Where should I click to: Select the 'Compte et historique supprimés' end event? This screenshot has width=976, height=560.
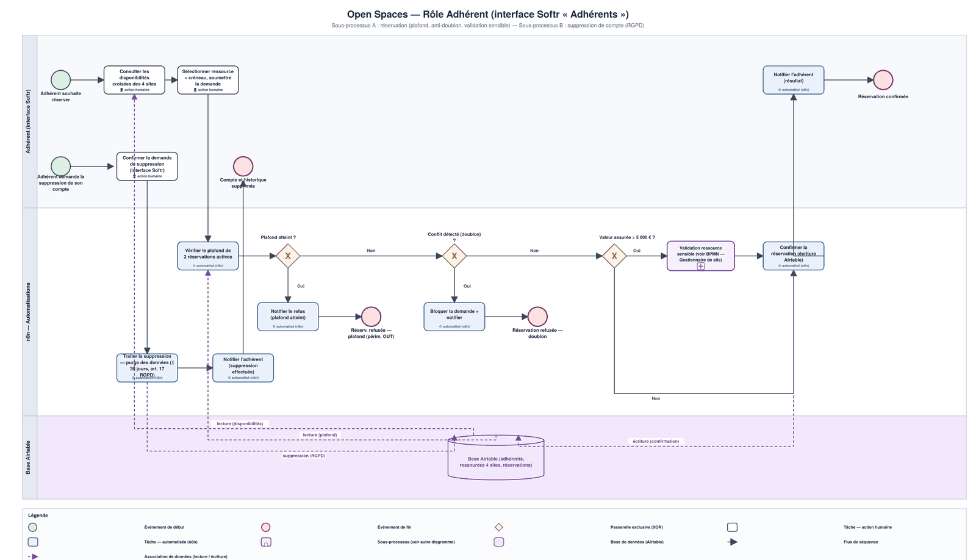pyautogui.click(x=243, y=166)
